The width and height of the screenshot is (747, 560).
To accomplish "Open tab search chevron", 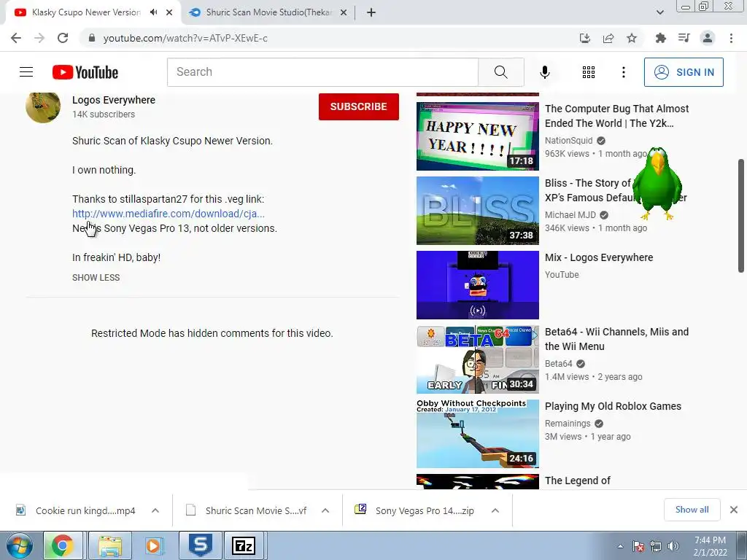I will [659, 12].
